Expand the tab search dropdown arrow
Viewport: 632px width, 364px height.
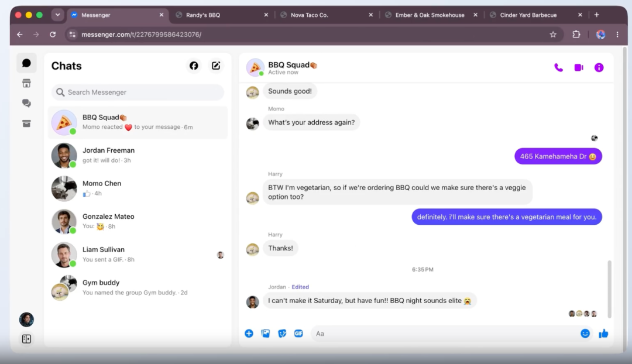[x=57, y=15]
